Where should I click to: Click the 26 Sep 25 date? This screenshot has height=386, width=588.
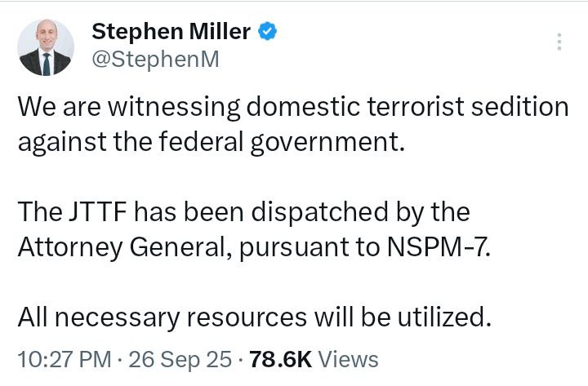click(x=180, y=359)
